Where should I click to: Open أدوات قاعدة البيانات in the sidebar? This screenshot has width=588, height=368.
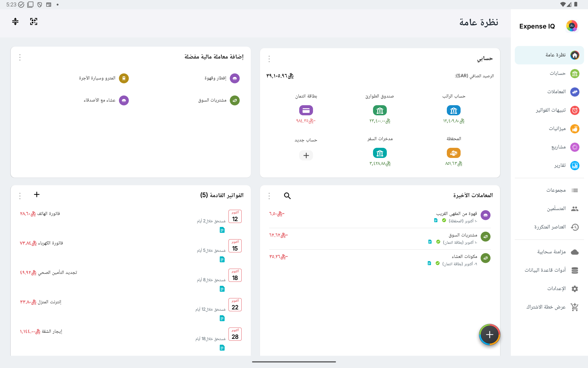point(549,270)
